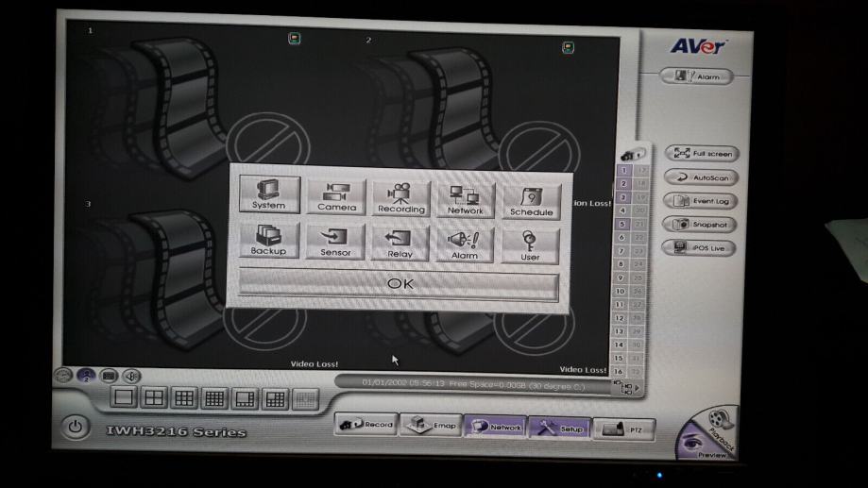Image resolution: width=868 pixels, height=488 pixels.
Task: Open the User settings icon
Action: pyautogui.click(x=530, y=246)
